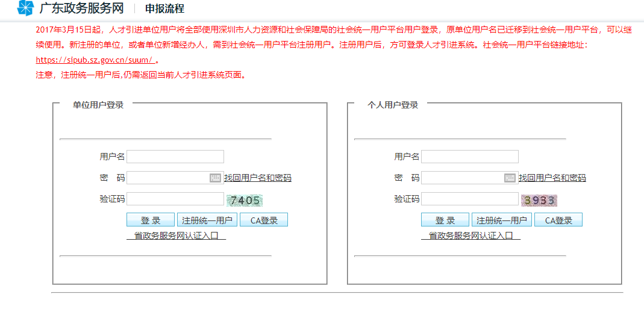Screen dimensions: 644x309
Task: Open 省政务服务网认证入口 under 单位用户登录
Action: (176, 236)
